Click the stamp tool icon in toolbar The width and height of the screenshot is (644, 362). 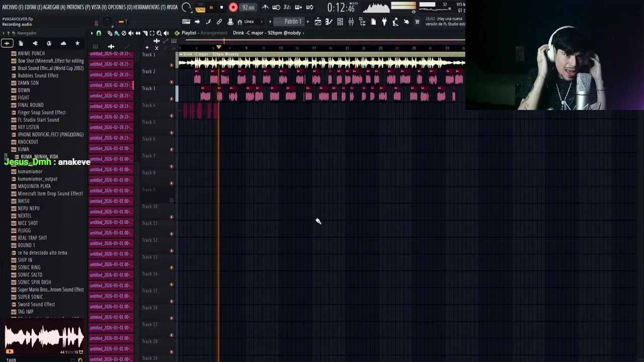pyautogui.click(x=230, y=22)
